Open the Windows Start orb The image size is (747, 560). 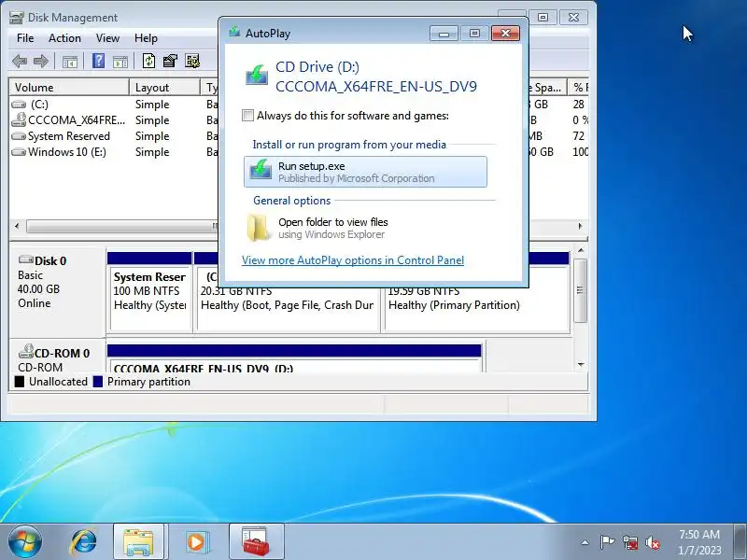pyautogui.click(x=25, y=541)
